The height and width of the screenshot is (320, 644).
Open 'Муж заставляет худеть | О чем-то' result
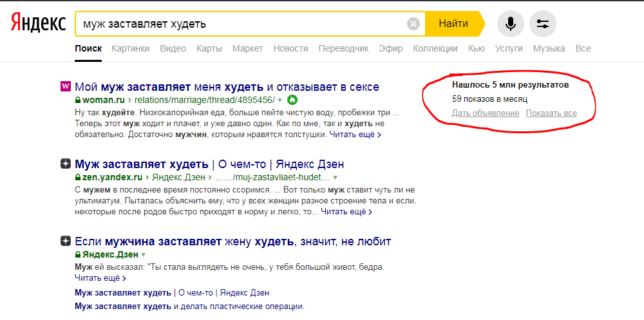pyautogui.click(x=209, y=165)
